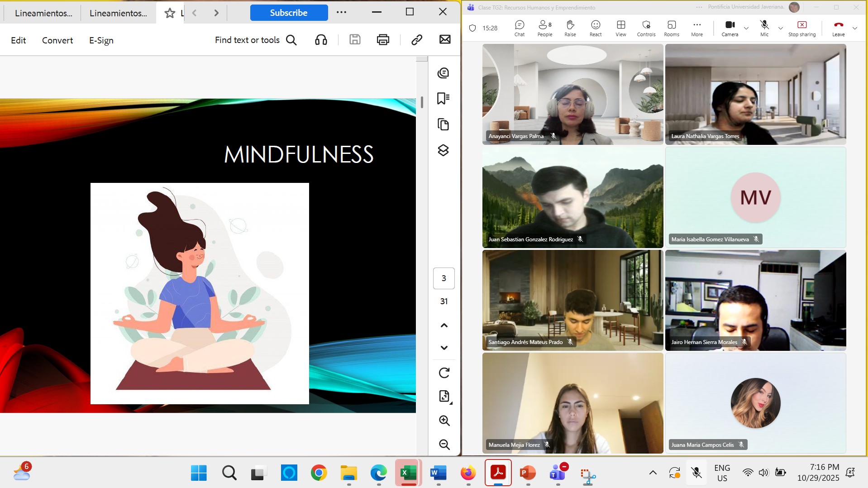Unmute the Teams microphone

[x=764, y=28]
